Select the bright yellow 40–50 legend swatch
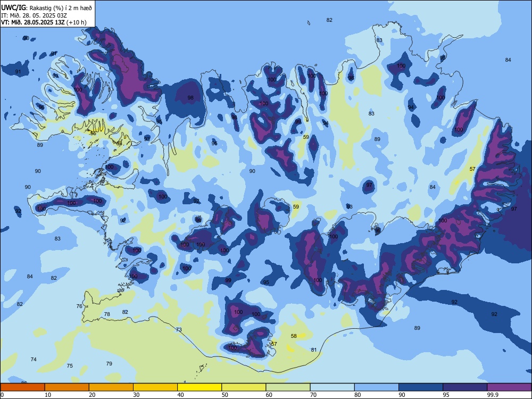The width and height of the screenshot is (532, 399). click(199, 387)
